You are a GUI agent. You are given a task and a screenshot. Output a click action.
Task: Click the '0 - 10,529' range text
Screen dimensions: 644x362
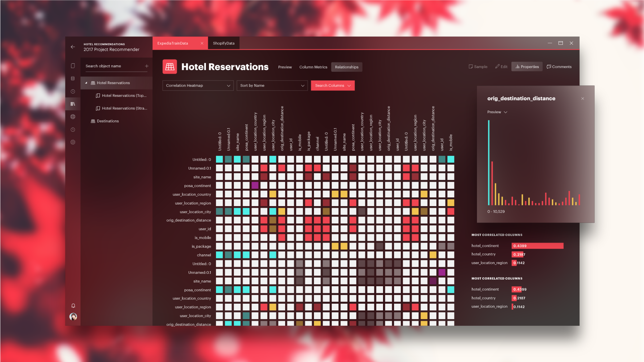496,211
